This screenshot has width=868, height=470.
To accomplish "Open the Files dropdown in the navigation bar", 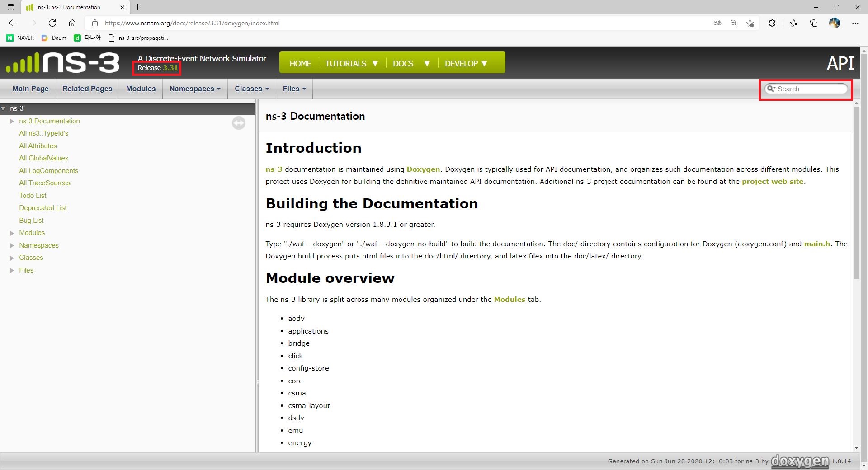I will (294, 89).
